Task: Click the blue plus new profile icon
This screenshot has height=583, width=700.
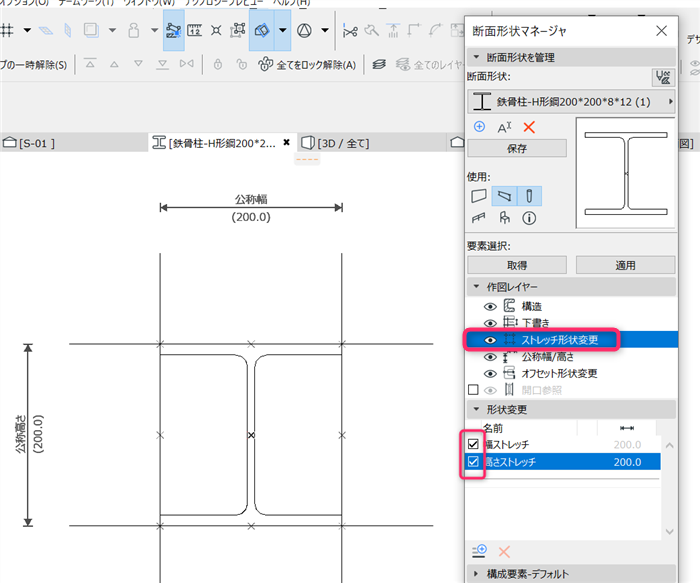Action: point(479,127)
